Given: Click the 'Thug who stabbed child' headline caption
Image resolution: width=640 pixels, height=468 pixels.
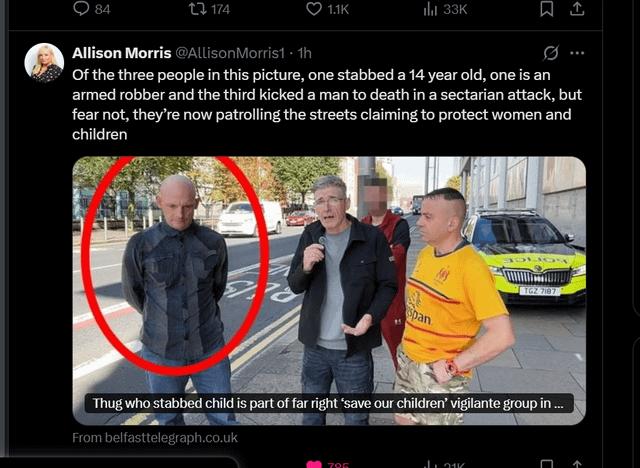Looking at the screenshot, I should coord(328,403).
